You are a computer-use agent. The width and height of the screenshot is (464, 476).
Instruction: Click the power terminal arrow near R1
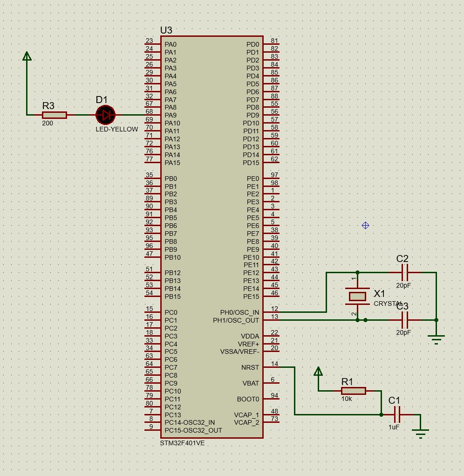pyautogui.click(x=318, y=371)
